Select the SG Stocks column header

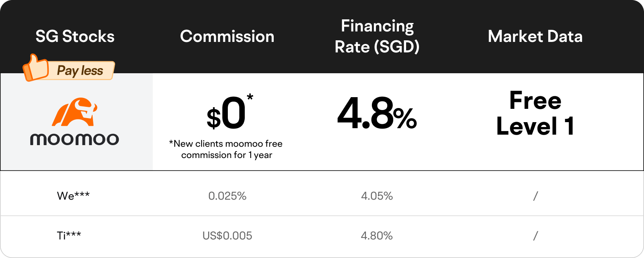click(75, 36)
